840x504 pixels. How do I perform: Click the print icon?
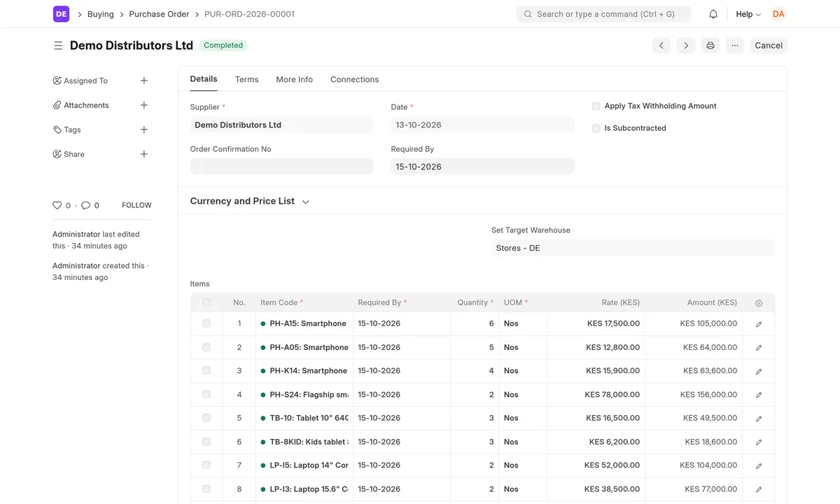710,45
